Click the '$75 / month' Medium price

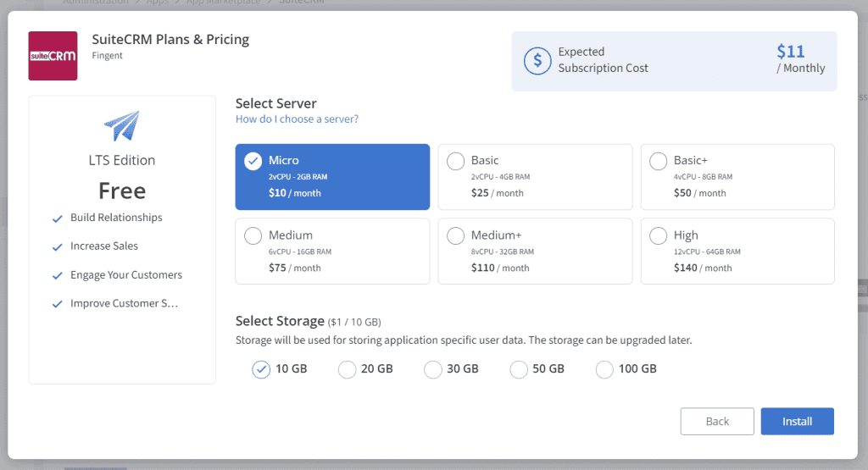tap(294, 268)
